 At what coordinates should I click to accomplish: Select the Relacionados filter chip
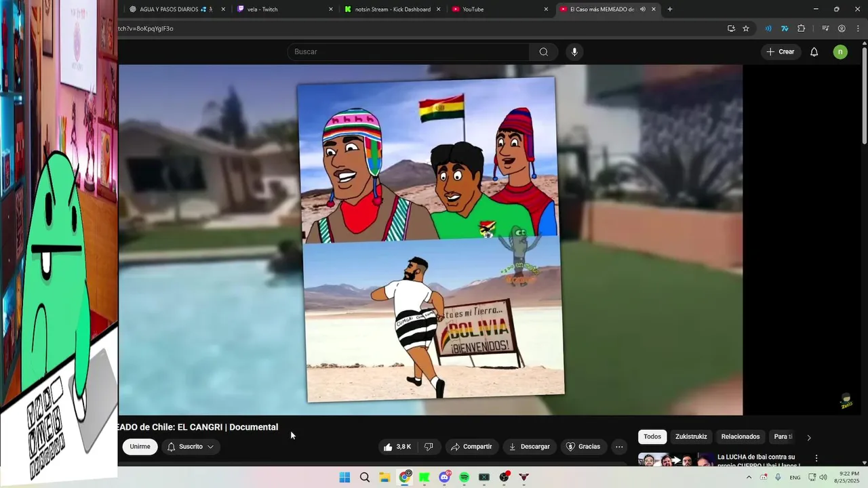point(741,437)
